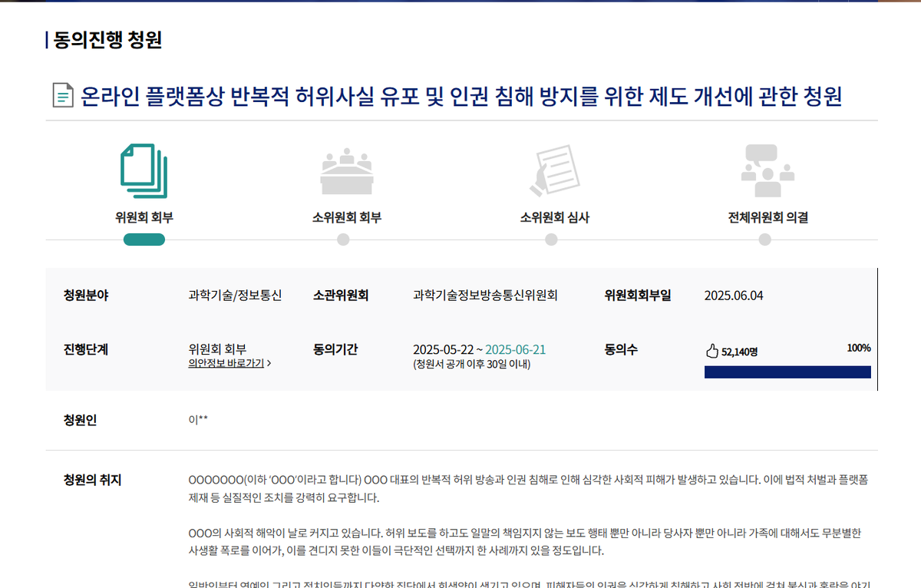Click the 2025-05-22 start date
Screen dimensions: 921x588
pyautogui.click(x=443, y=349)
